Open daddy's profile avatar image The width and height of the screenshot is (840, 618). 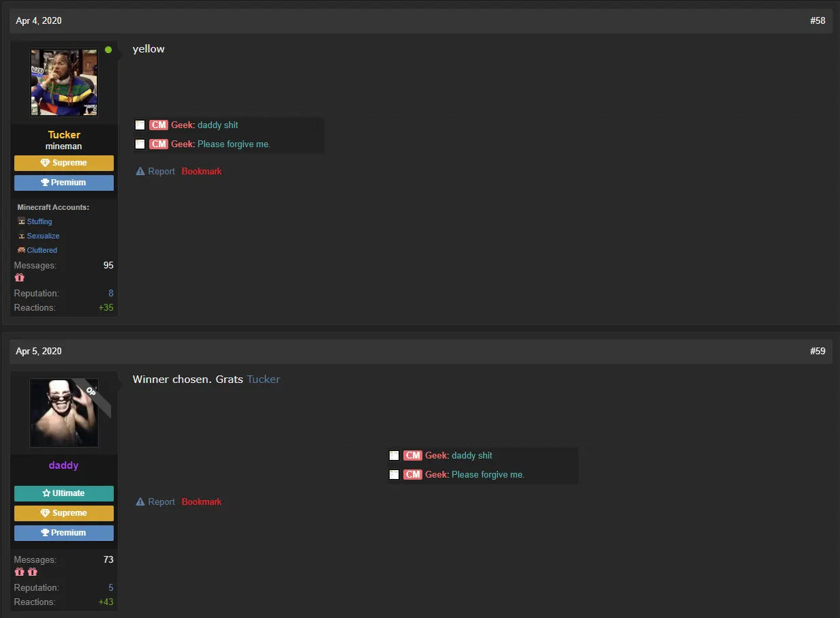64,413
